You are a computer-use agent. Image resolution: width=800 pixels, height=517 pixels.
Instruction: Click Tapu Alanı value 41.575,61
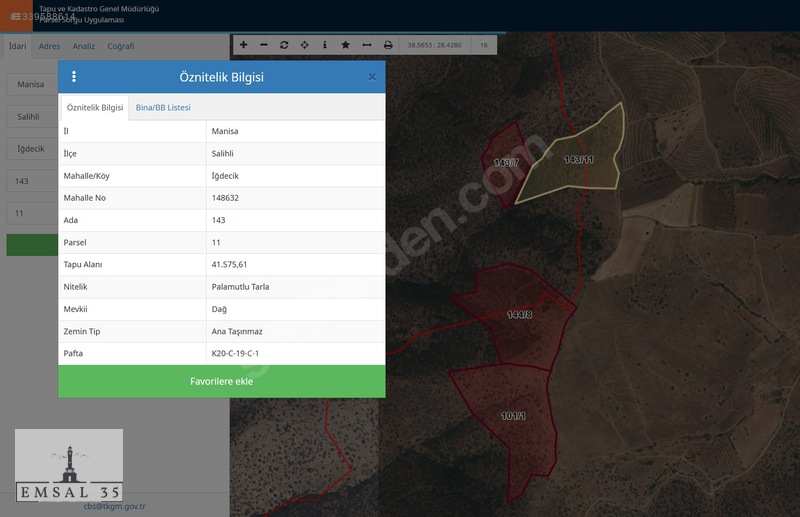(229, 264)
